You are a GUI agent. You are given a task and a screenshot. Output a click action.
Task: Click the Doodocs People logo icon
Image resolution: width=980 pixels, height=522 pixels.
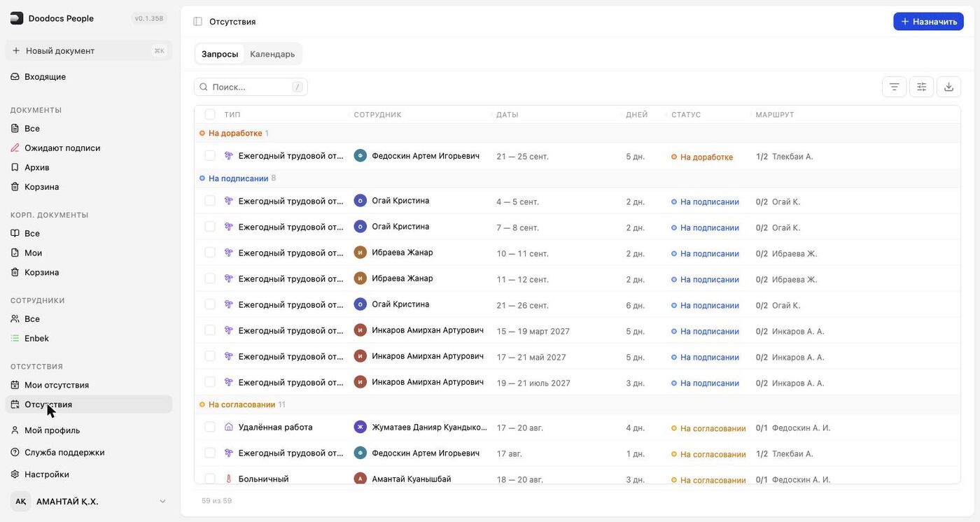coord(17,18)
